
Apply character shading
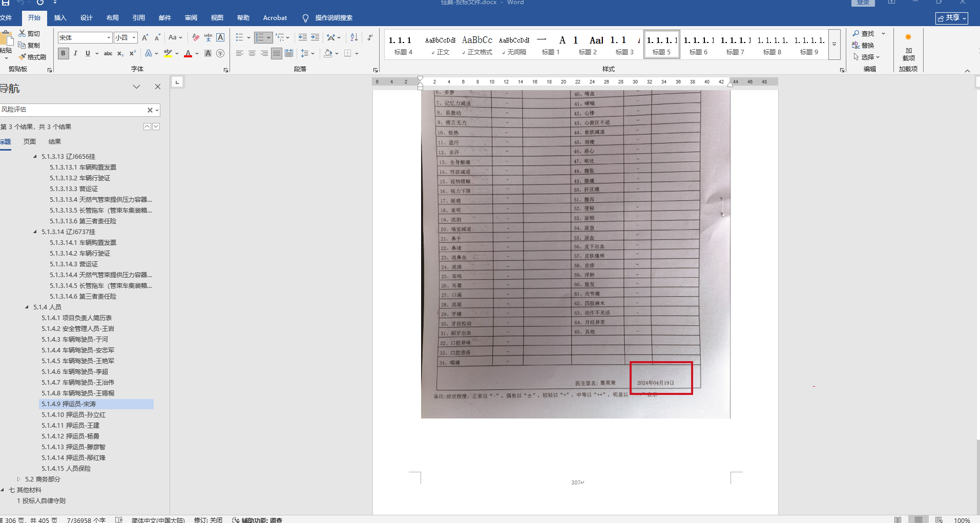(x=208, y=53)
